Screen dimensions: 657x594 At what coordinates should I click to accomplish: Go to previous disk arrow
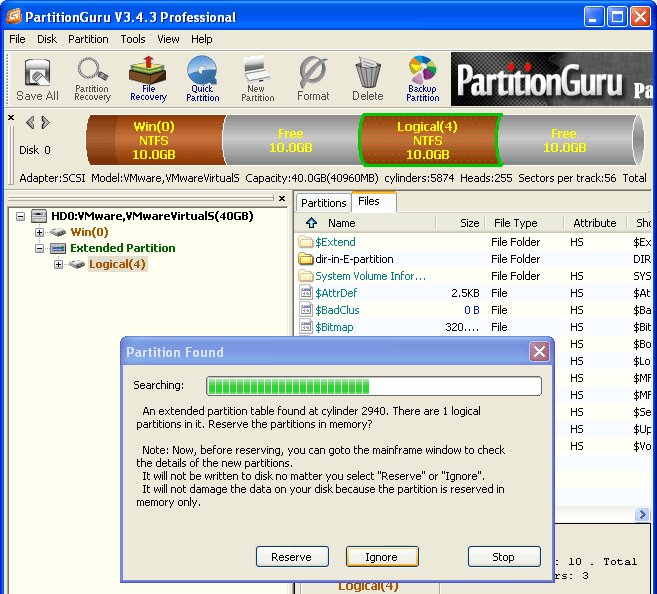pyautogui.click(x=30, y=122)
